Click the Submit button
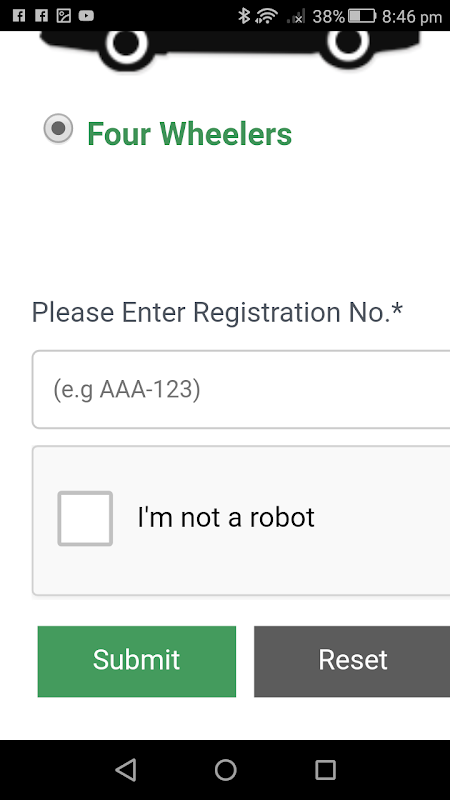Viewport: 450px width, 800px height. coord(137,661)
